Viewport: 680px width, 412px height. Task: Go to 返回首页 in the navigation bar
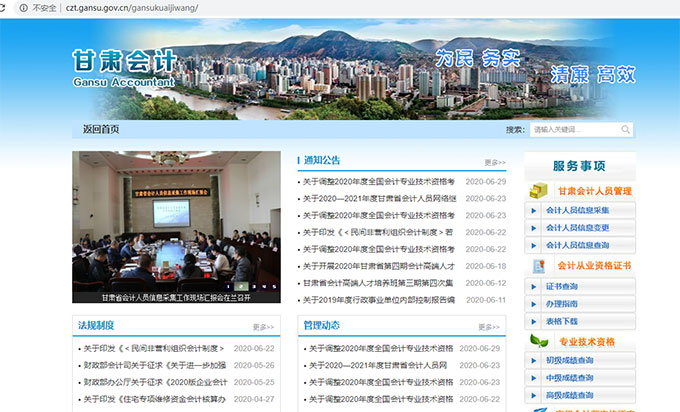[x=100, y=129]
